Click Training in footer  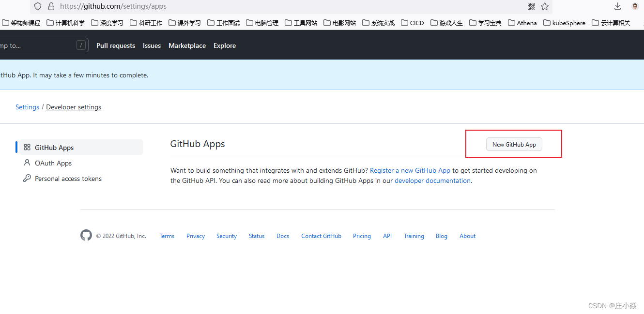[414, 236]
